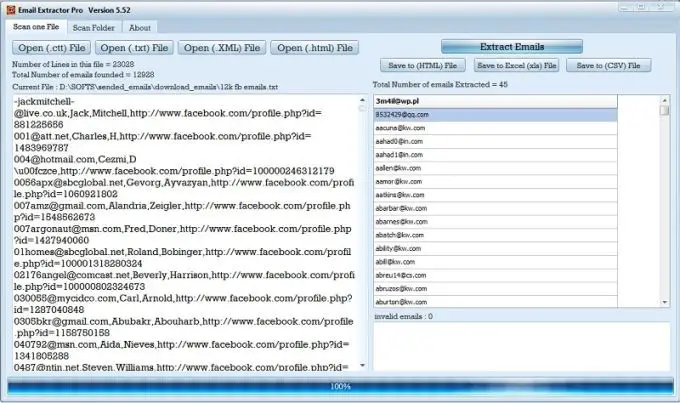Select the aburtsn@kw.com email row

[495, 302]
